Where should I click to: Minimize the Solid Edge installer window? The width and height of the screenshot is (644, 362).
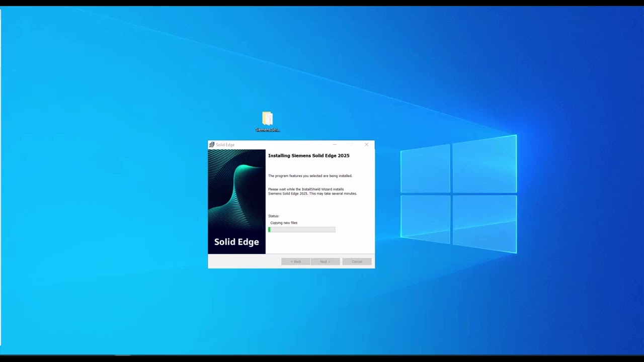coord(335,145)
